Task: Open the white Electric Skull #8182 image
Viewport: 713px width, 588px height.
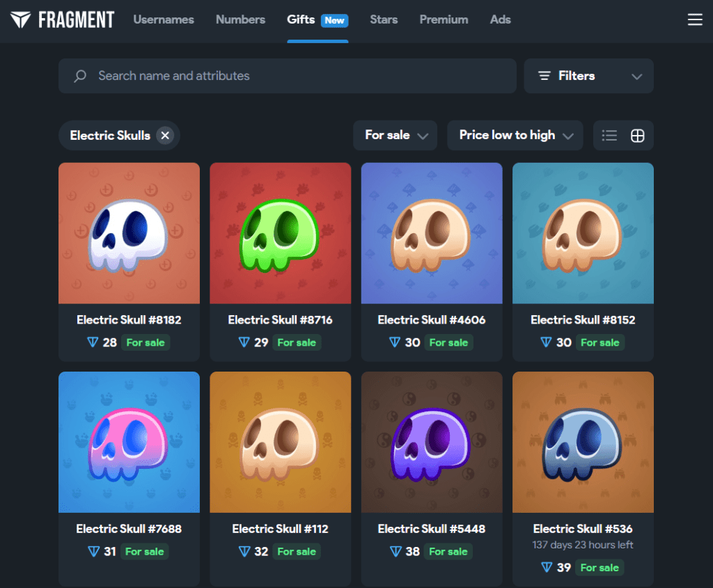Action: [129, 233]
